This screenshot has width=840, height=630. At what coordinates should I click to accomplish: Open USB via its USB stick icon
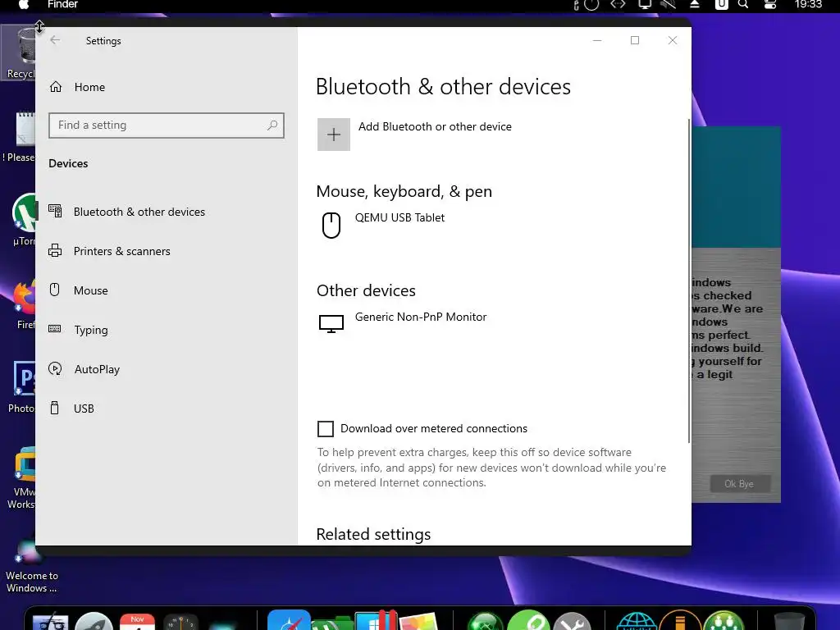[x=55, y=409]
